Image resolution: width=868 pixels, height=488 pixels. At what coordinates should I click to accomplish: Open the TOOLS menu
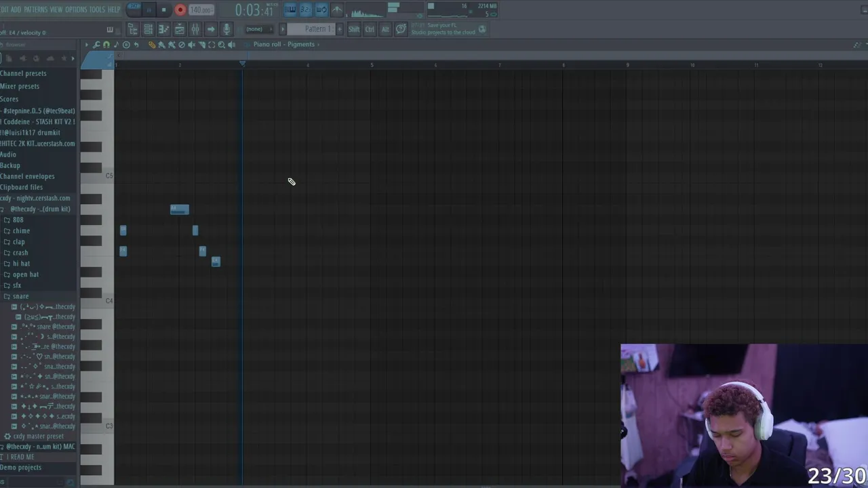tap(97, 9)
